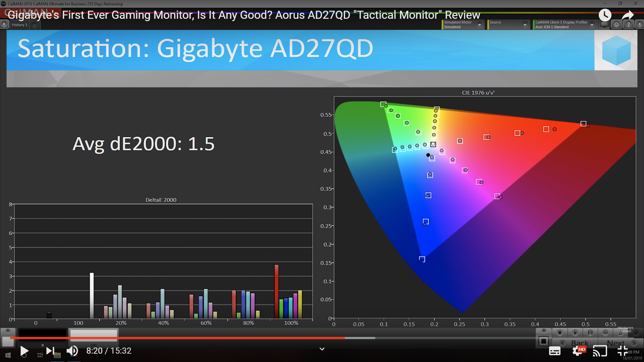644x362 pixels.
Task: Select the white 100 level swatch
Action: [94, 335]
